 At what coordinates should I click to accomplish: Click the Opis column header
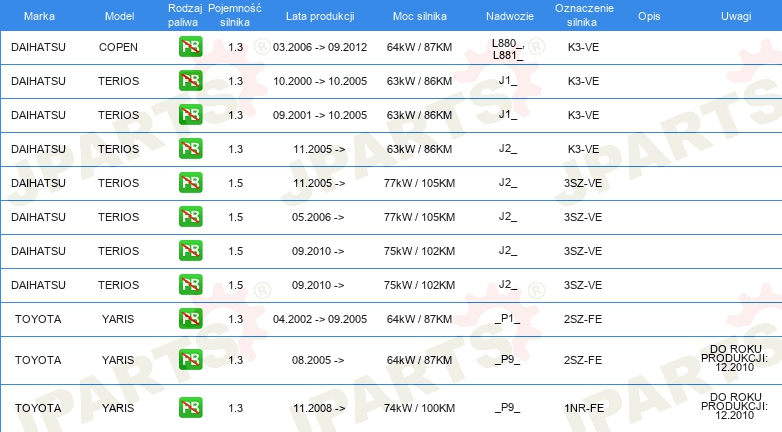(649, 16)
